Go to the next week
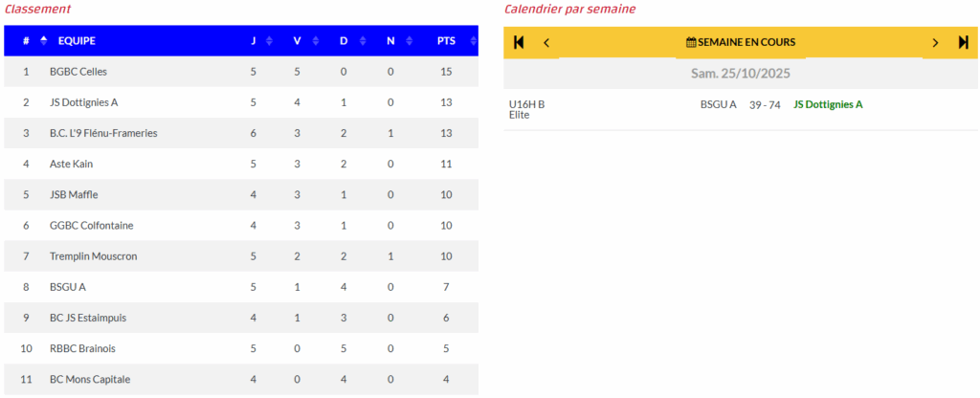The height and width of the screenshot is (398, 980). click(x=935, y=42)
